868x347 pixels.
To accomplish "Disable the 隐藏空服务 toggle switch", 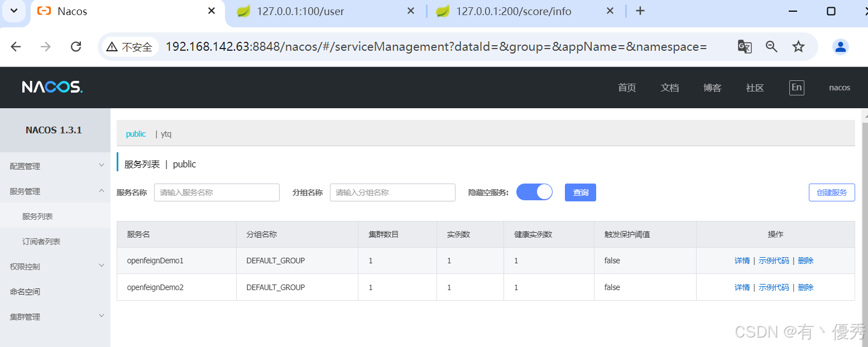I will pyautogui.click(x=534, y=192).
